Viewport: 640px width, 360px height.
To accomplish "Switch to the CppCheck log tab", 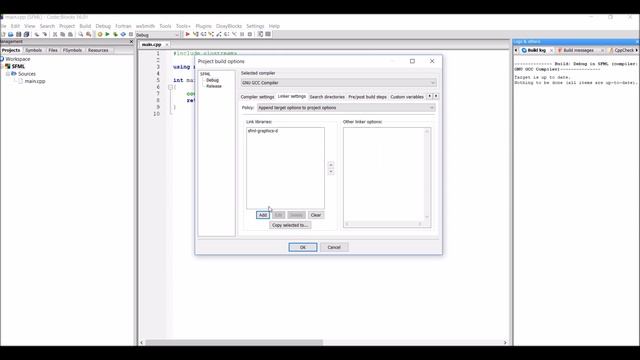I will (x=622, y=50).
